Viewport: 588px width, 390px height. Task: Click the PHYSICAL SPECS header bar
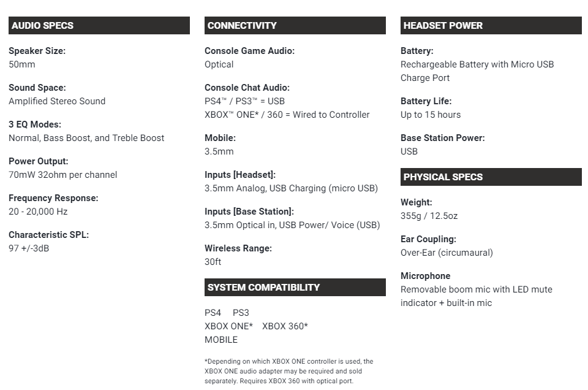coord(491,177)
